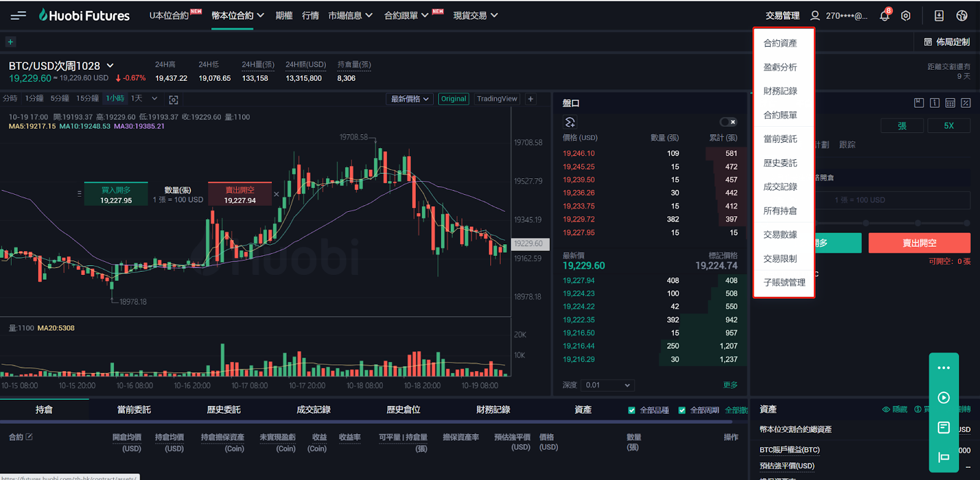Expand the BTC/USD次周1028 contract selector
980x480 pixels.
[x=110, y=66]
